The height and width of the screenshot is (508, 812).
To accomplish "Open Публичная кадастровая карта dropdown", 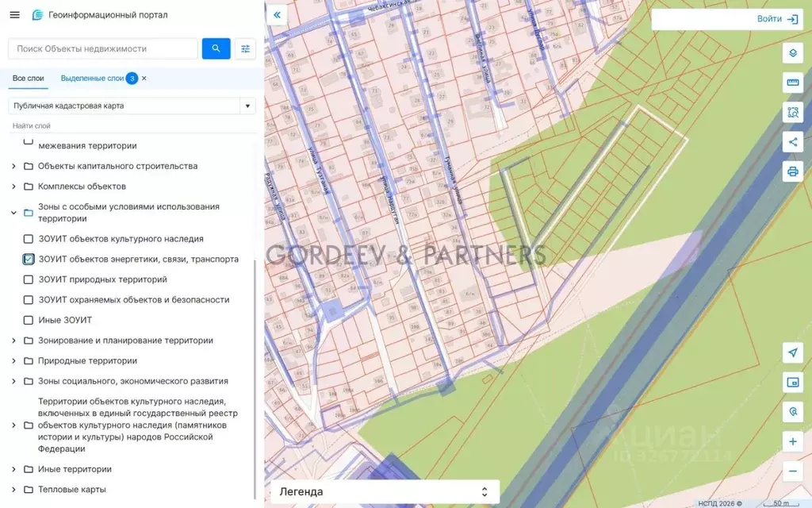I will click(x=132, y=106).
